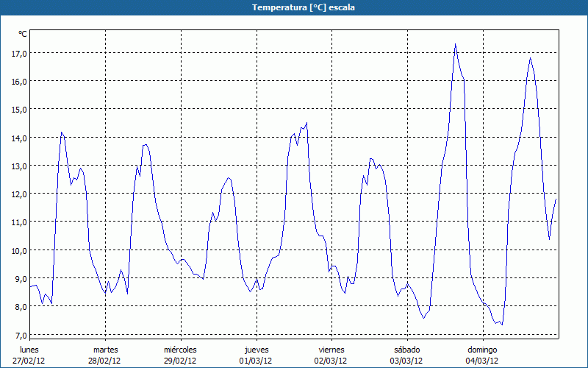The image size is (588, 368).
Task: Click the jueves day label
Action: pos(256,350)
